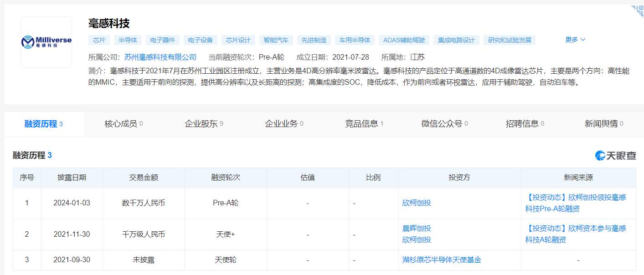644x275 pixels.
Task: Click the 天使轮 round cell
Action: click(x=226, y=260)
